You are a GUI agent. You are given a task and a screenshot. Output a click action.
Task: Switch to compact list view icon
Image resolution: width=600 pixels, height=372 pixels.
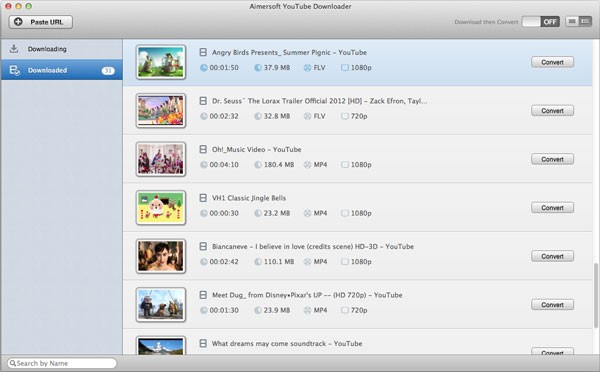pyautogui.click(x=572, y=21)
